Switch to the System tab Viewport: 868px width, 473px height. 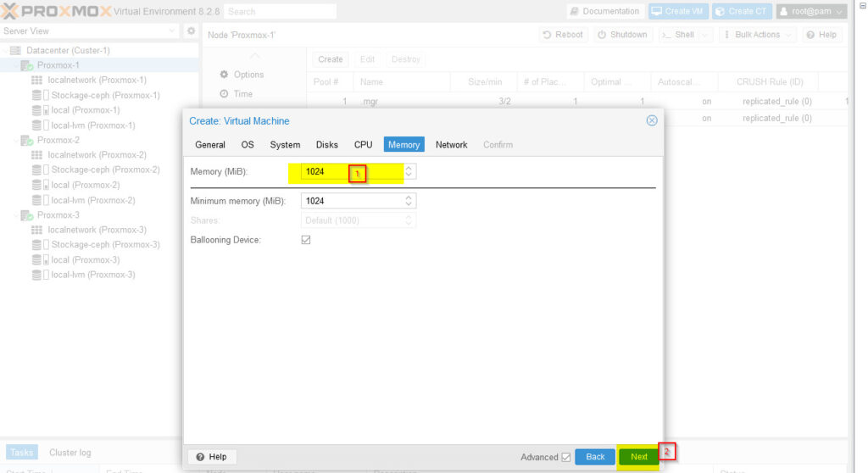[285, 145]
